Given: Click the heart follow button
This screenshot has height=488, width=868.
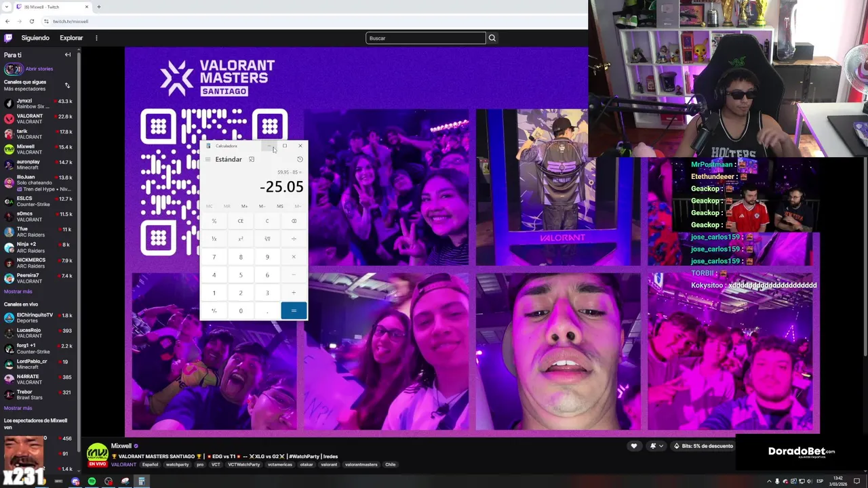Looking at the screenshot, I should coord(634,446).
